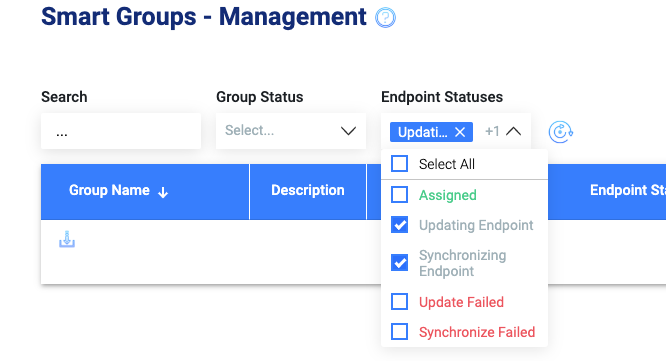
Task: Open the Group Status Select... dropdown
Action: (291, 131)
